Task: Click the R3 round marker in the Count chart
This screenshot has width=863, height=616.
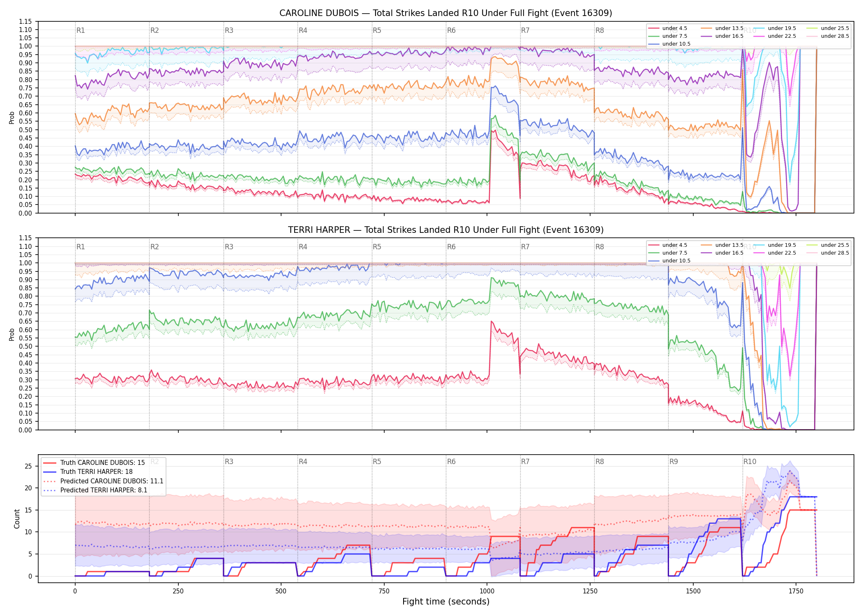Action: pos(229,462)
